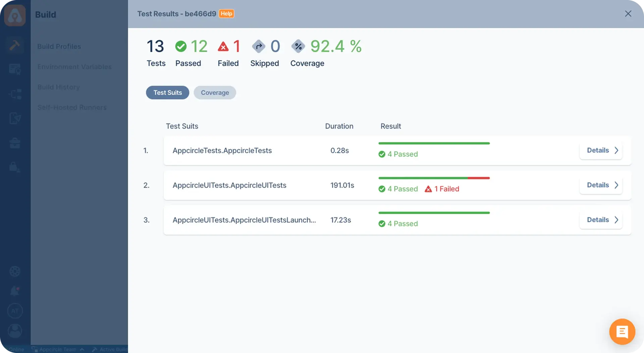
Task: Open the Appcircle logo at top left
Action: tap(15, 15)
